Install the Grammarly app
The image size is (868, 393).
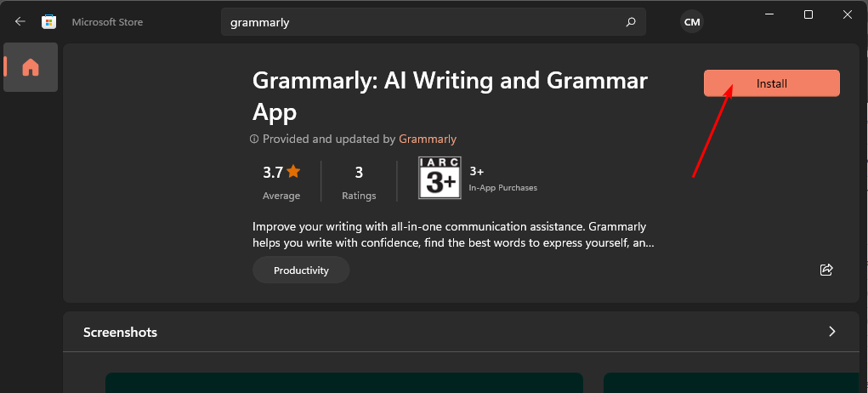coord(772,83)
